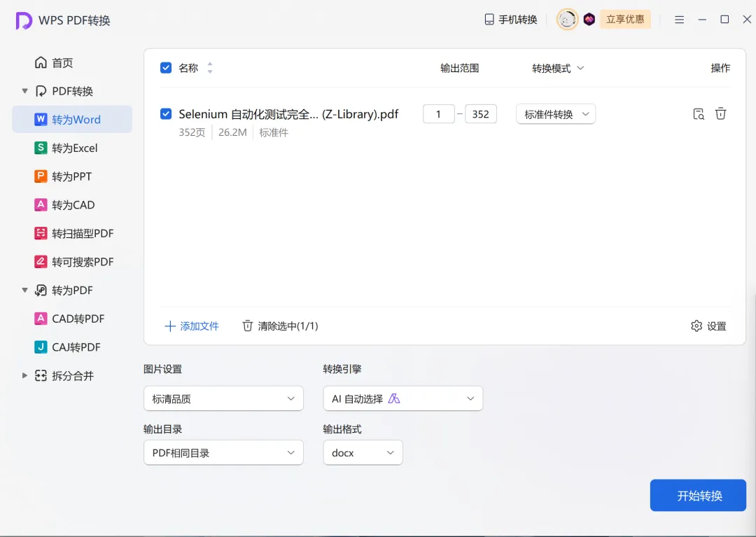Open 设置 at list bottom

(708, 326)
